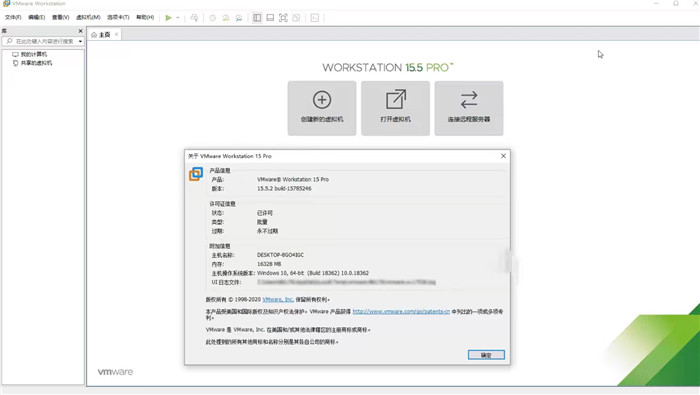Image resolution: width=700 pixels, height=395 pixels.
Task: Click the take snapshot clock icon
Action: pyautogui.click(x=212, y=18)
